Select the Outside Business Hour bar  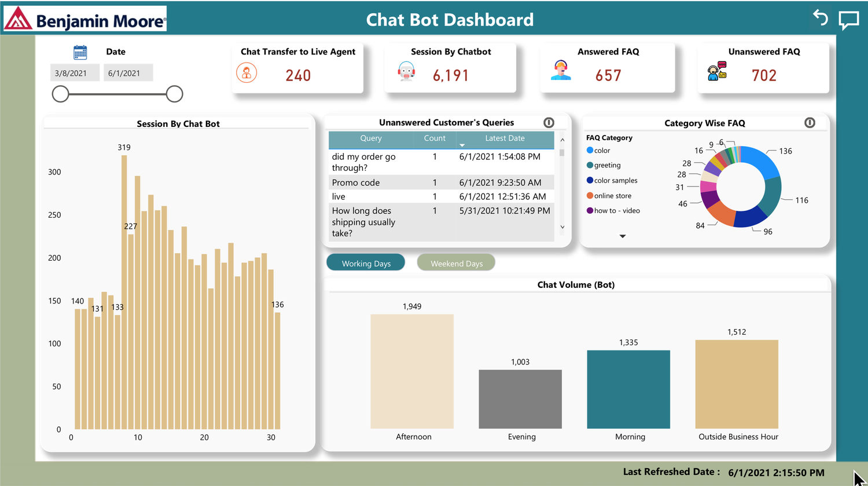click(737, 384)
